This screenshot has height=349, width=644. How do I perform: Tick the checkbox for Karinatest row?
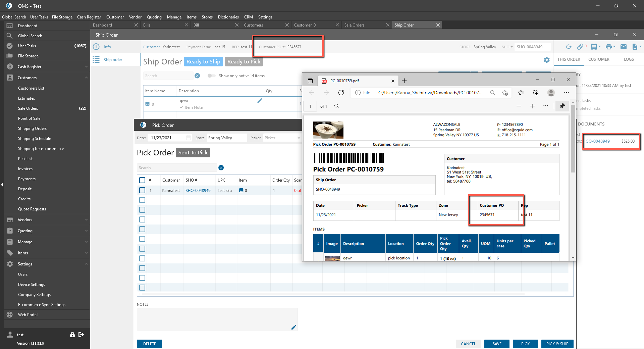[x=142, y=190]
